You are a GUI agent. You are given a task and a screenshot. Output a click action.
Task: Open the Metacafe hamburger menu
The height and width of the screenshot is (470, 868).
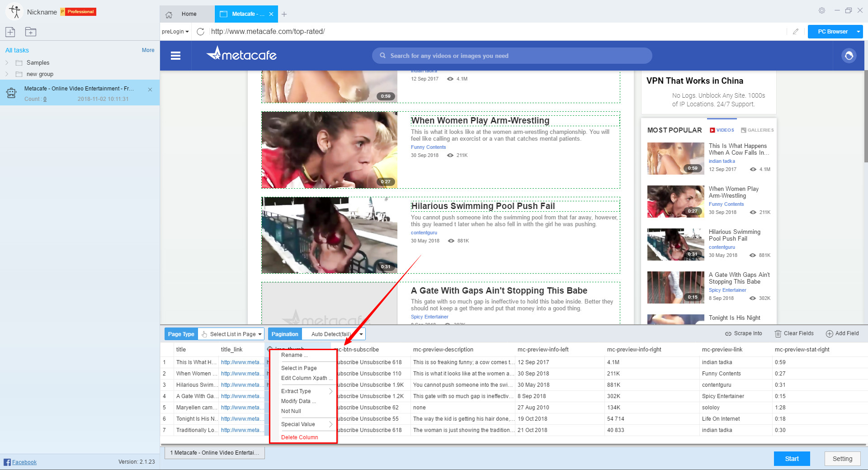[x=176, y=56]
